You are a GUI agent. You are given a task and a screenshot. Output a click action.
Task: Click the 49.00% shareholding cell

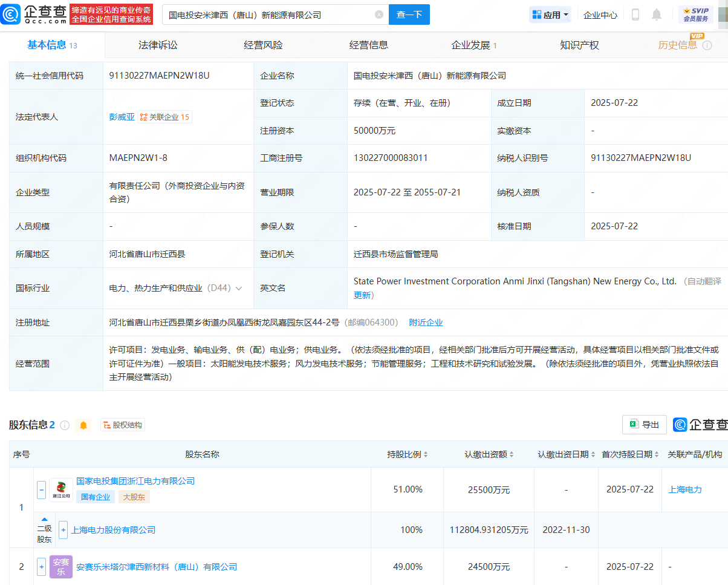(x=408, y=567)
